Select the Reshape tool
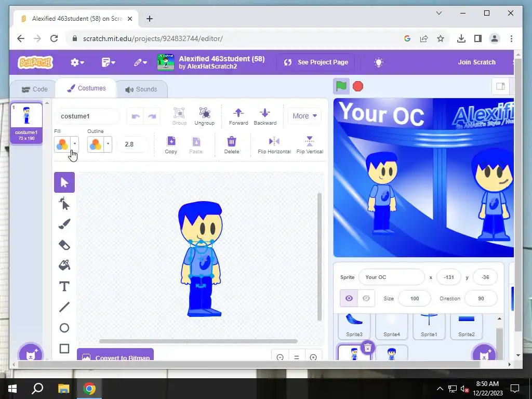Viewport: 532px width, 399px height. point(64,204)
